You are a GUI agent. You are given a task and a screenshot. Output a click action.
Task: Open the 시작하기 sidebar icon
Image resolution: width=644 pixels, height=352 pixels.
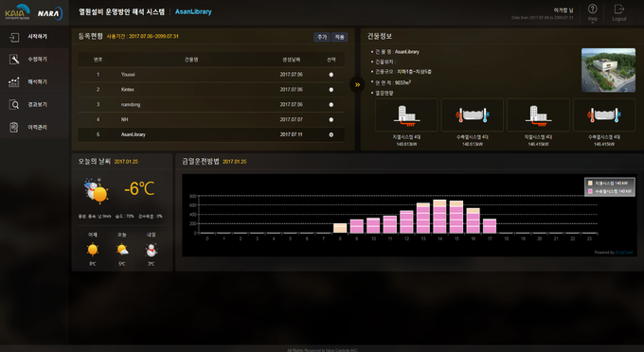[x=14, y=37]
